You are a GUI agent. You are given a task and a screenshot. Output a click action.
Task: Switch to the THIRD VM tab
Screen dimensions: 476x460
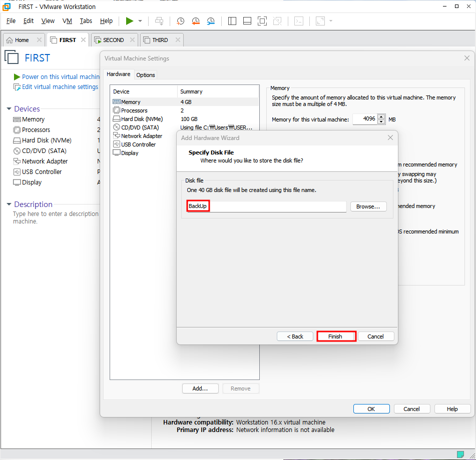[160, 40]
